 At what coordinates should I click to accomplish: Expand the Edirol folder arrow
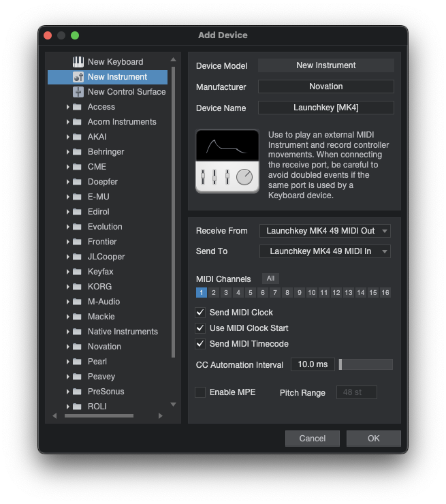[x=68, y=212]
